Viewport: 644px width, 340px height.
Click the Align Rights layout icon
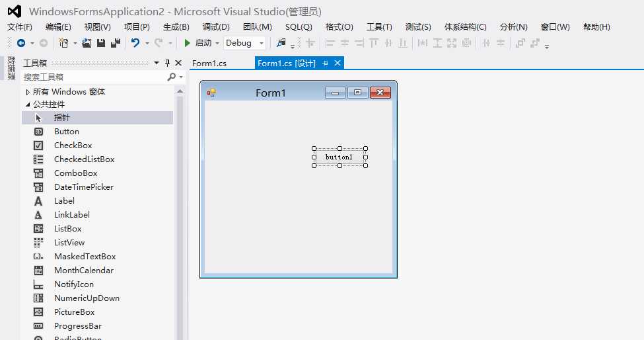(x=359, y=43)
